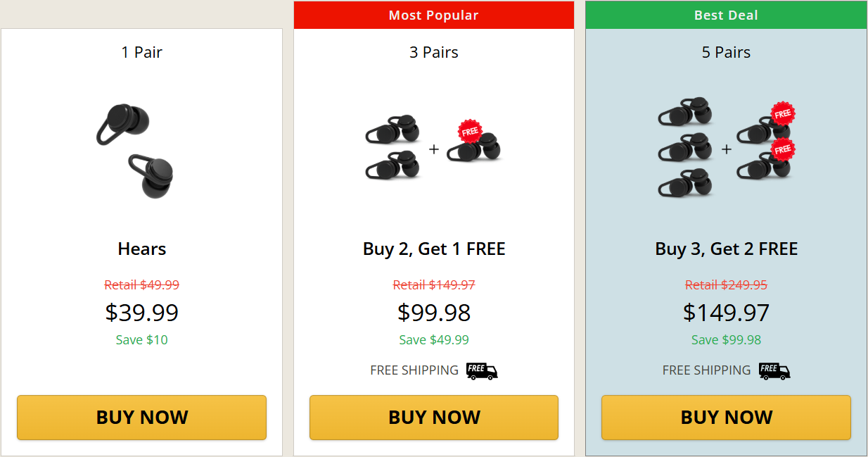Click the green Best Deal banner
Image resolution: width=868 pixels, height=457 pixels.
pos(725,15)
